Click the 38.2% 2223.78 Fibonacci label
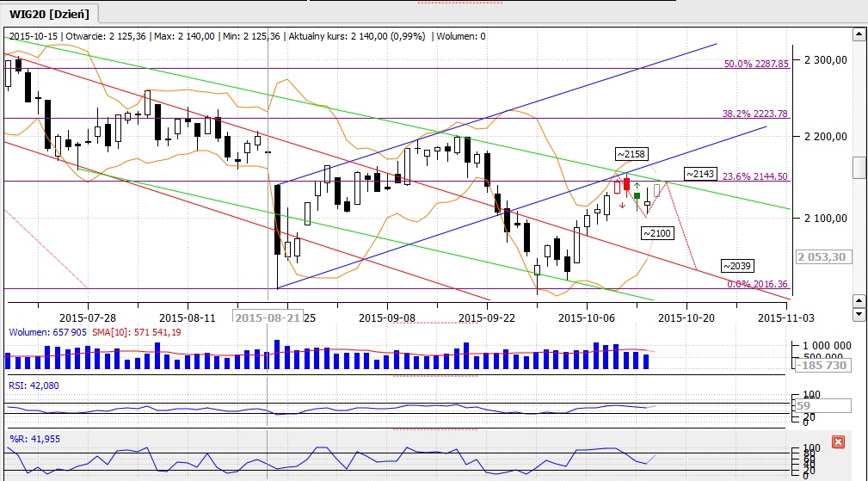The image size is (868, 481). pos(754,114)
